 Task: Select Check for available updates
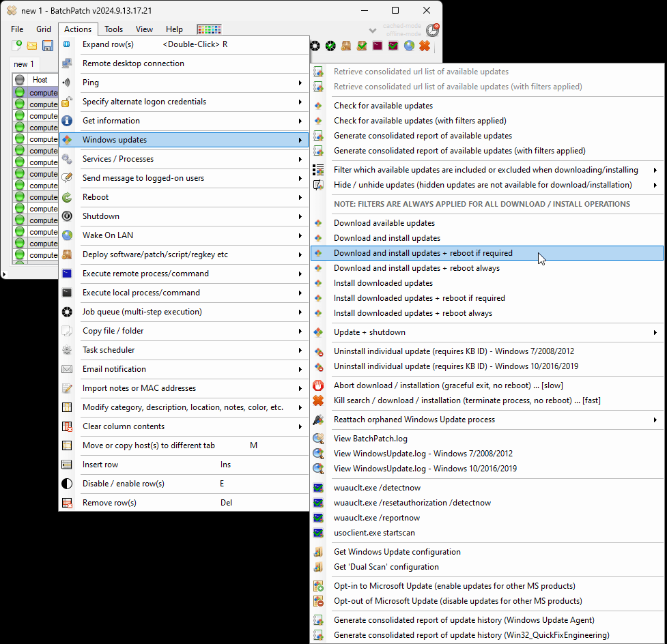point(383,106)
